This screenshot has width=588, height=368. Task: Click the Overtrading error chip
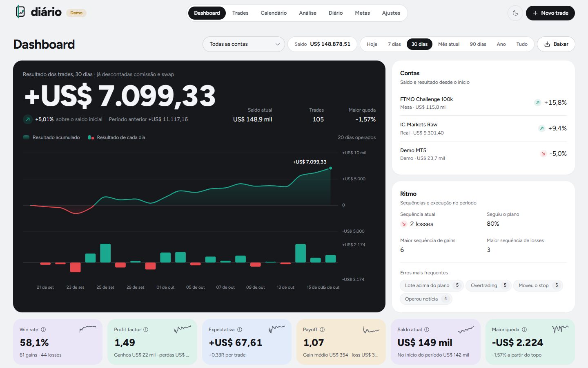tap(488, 285)
